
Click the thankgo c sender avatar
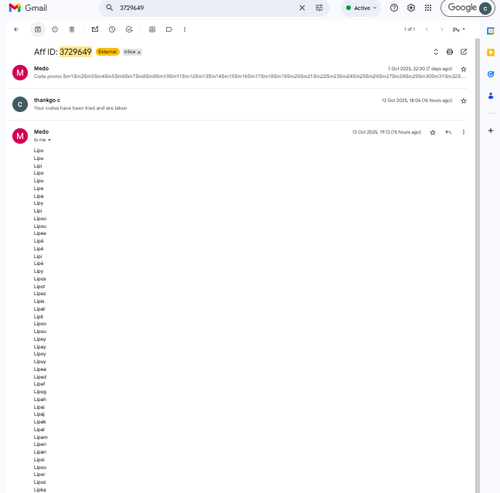pos(20,104)
